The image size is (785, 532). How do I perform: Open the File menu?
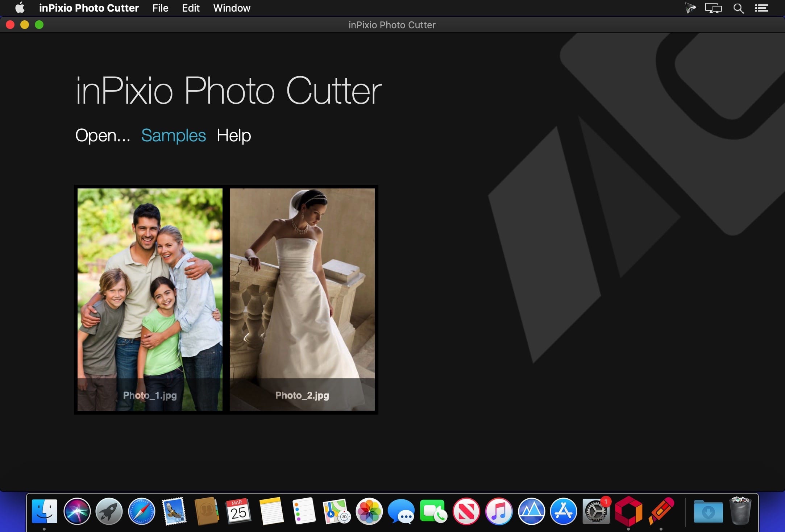pos(160,8)
